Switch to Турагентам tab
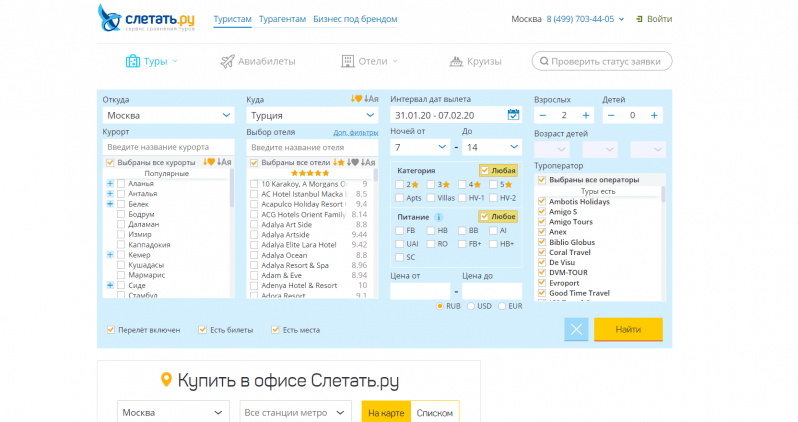 coord(282,19)
